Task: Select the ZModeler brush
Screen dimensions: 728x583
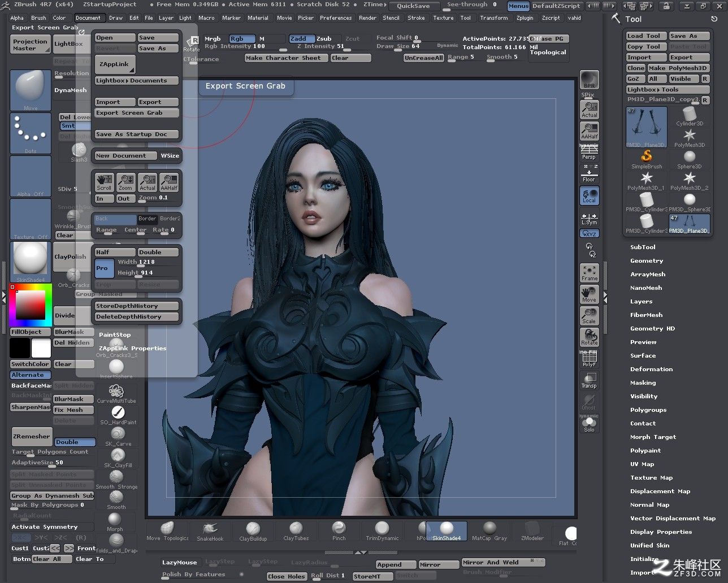Action: point(532,531)
